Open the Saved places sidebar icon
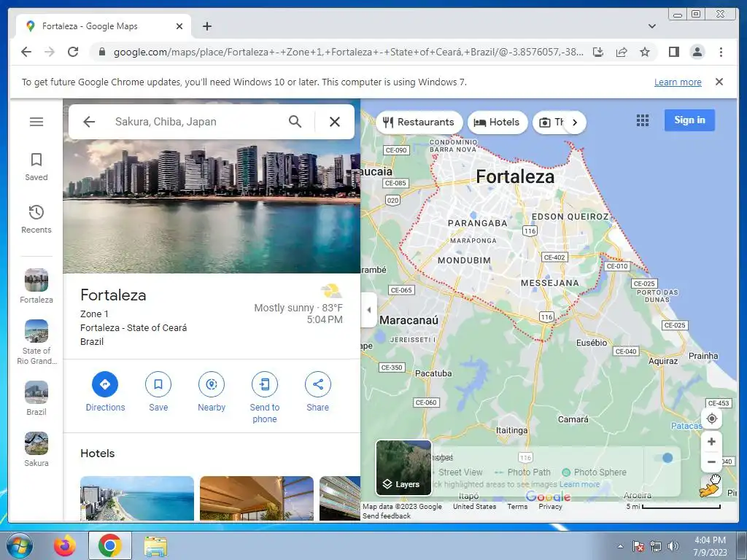Image resolution: width=747 pixels, height=560 pixels. [x=36, y=167]
